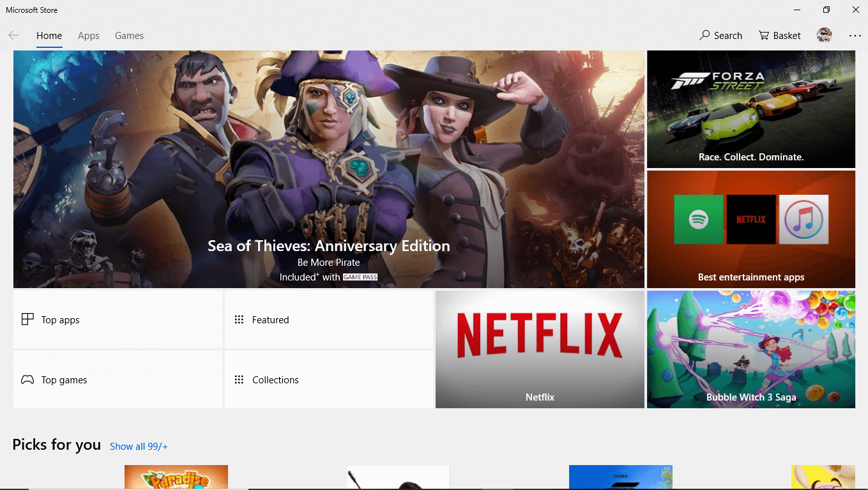This screenshot has width=868, height=490.
Task: Open the Home tab
Action: click(x=49, y=36)
